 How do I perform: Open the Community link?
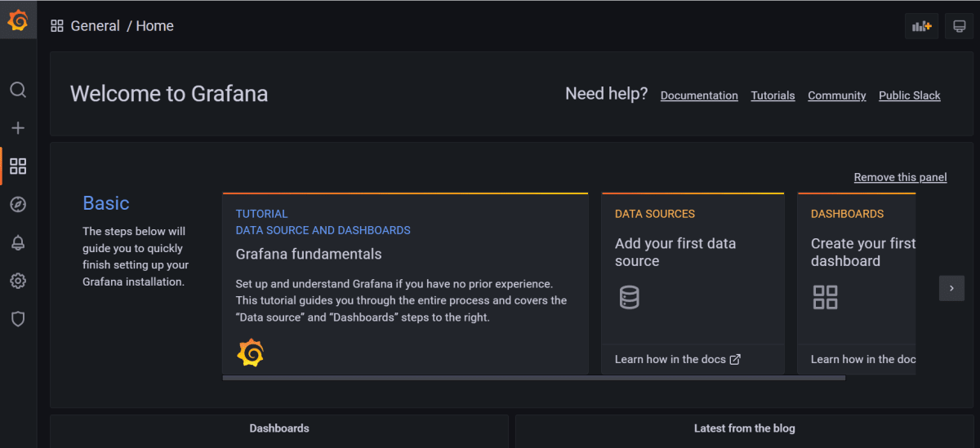point(837,95)
